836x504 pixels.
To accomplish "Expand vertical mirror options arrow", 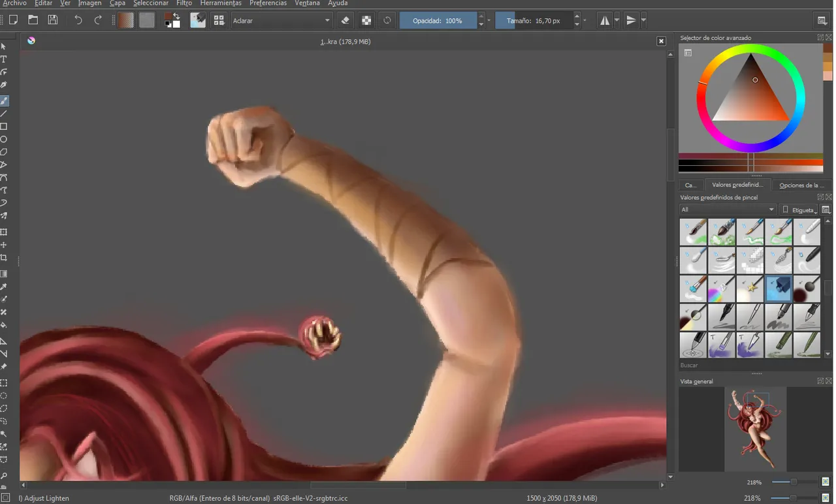I will coord(643,20).
